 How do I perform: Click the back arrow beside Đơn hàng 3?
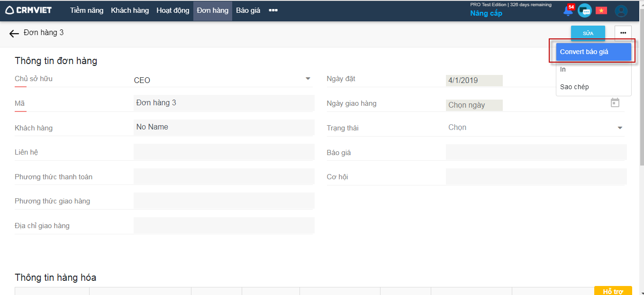click(x=14, y=34)
